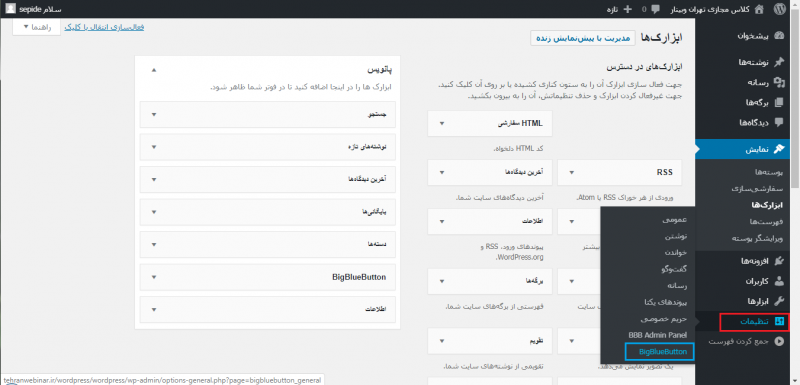
Task: Open the HTML سفارشی available widget
Action: 490,123
